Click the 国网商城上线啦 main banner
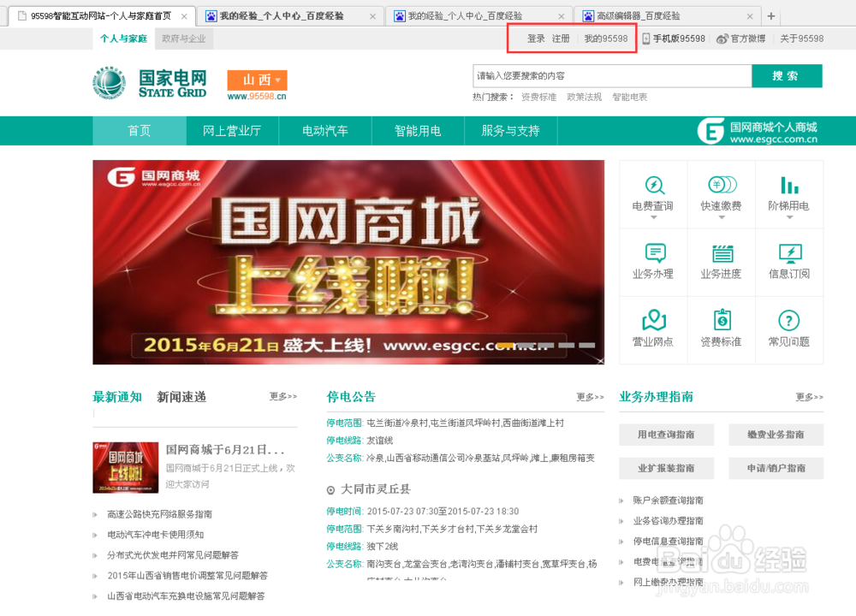 click(348, 262)
